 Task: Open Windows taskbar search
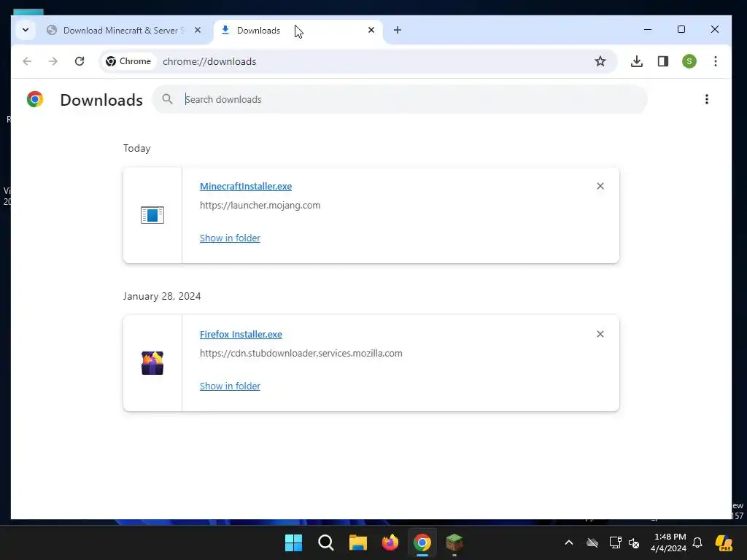click(326, 542)
